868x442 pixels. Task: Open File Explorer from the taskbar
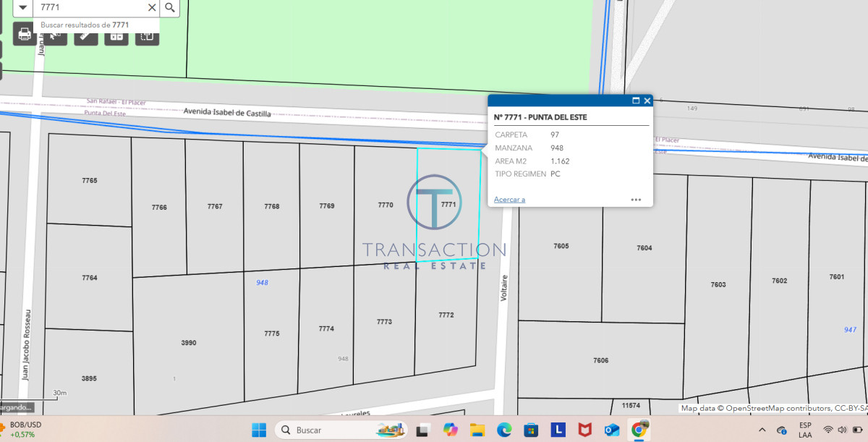[477, 430]
